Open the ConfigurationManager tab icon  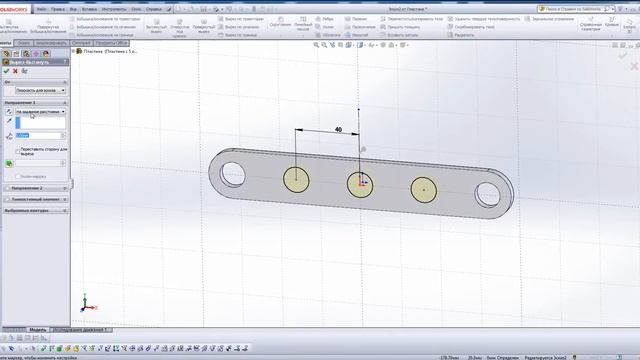26,53
